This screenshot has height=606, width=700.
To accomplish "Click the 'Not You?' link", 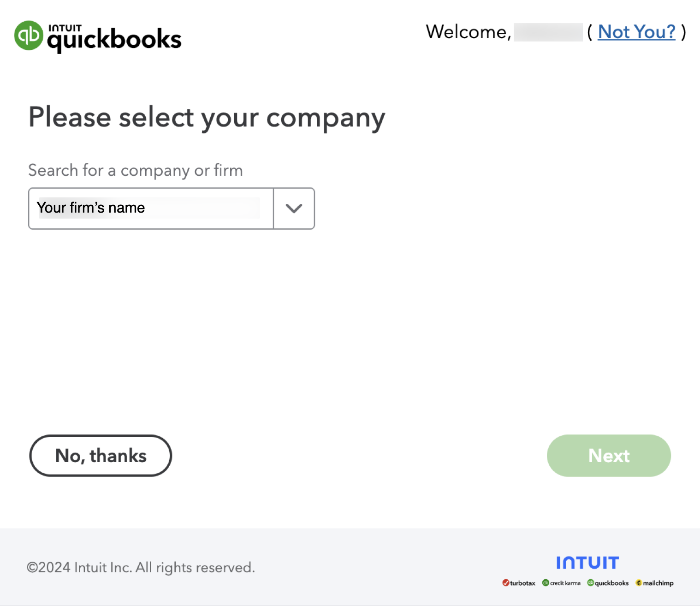I will pyautogui.click(x=636, y=32).
